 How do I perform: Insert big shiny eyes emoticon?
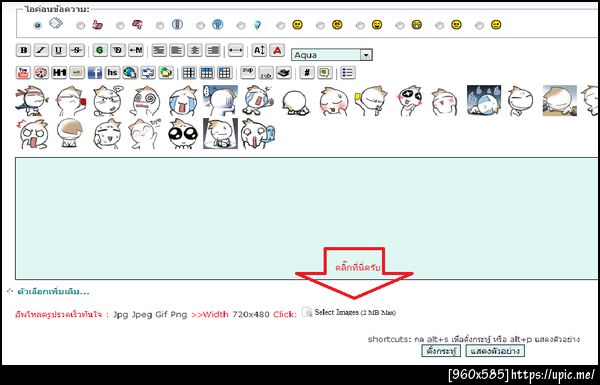point(183,134)
